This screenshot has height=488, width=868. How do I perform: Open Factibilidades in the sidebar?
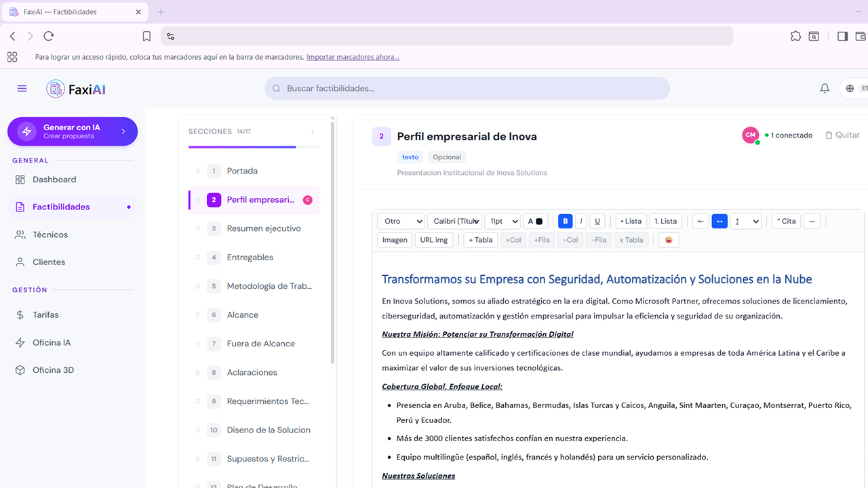click(x=73, y=207)
